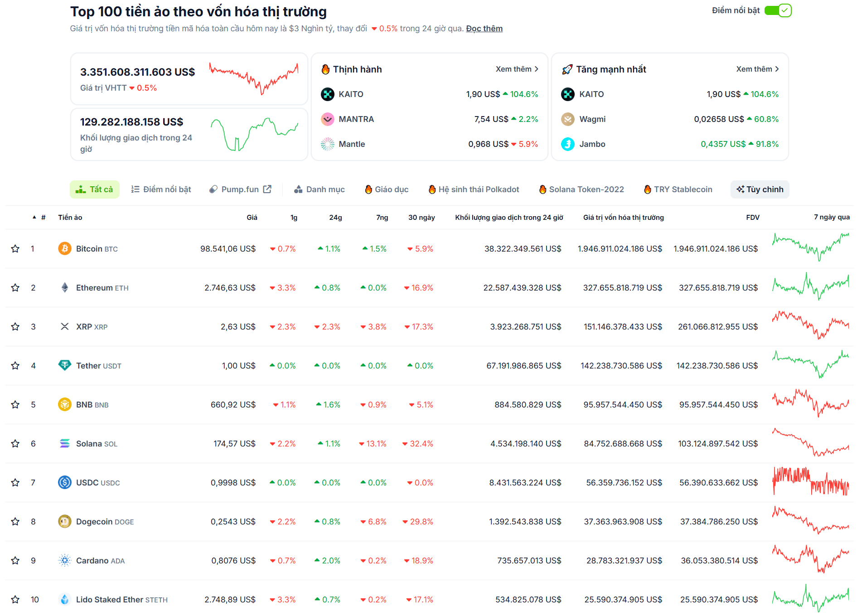Star Cardano with its star icon
The height and width of the screenshot is (616, 857).
(x=15, y=561)
